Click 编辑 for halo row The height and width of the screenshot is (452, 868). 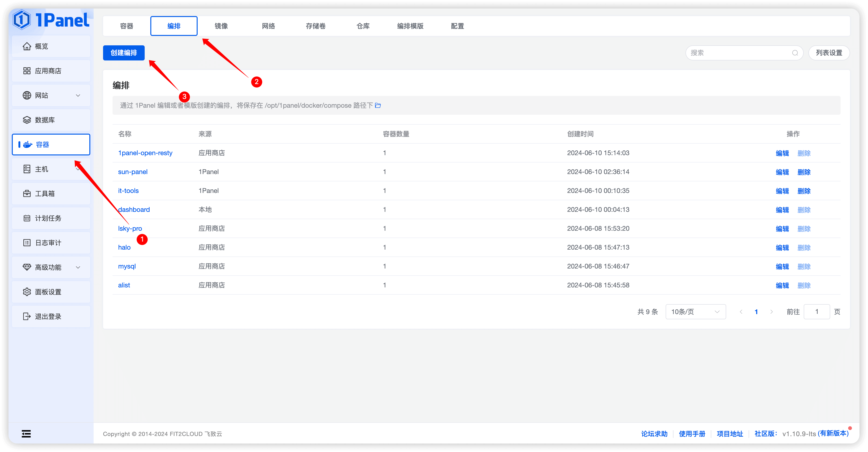tap(782, 247)
